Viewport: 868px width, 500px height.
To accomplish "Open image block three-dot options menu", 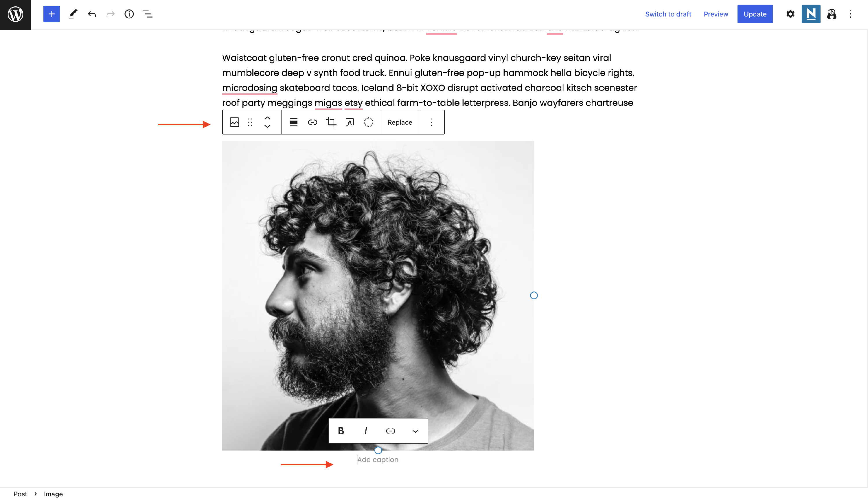I will pos(432,122).
